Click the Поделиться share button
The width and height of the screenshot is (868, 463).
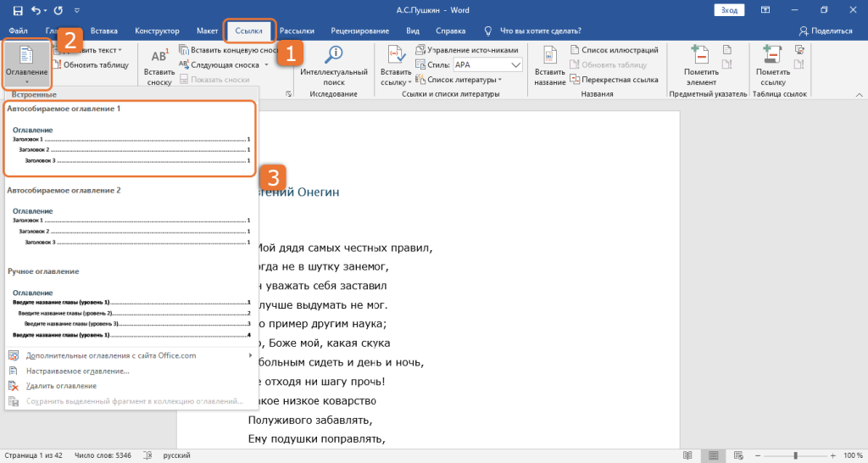click(x=826, y=31)
